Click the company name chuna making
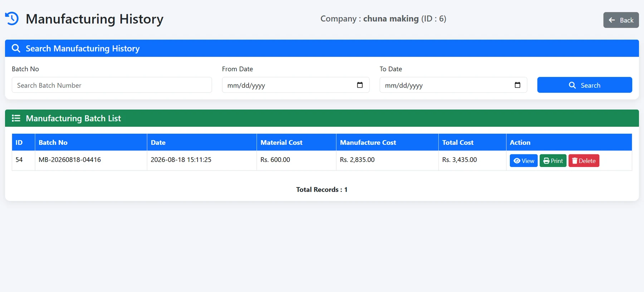This screenshot has width=644, height=292. pos(391,19)
